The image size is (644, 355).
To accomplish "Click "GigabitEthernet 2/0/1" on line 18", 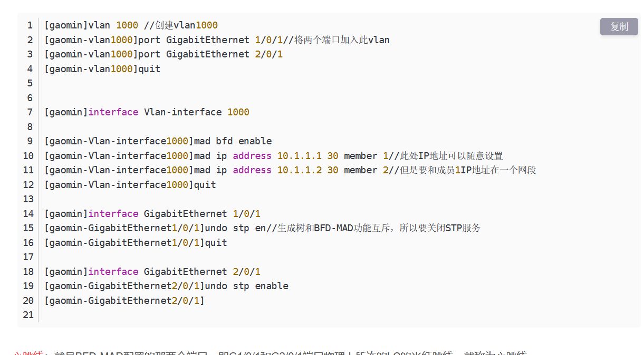I will [x=202, y=272].
